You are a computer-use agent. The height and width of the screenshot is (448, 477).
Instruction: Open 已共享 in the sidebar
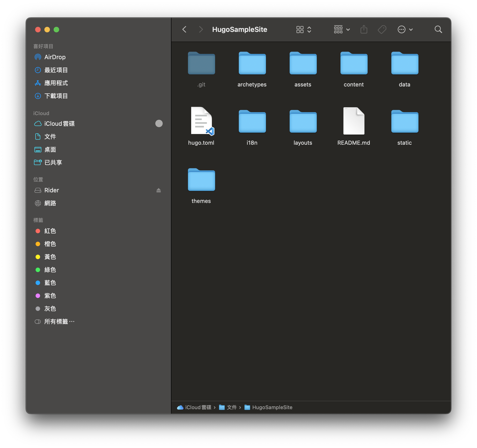click(x=99, y=163)
